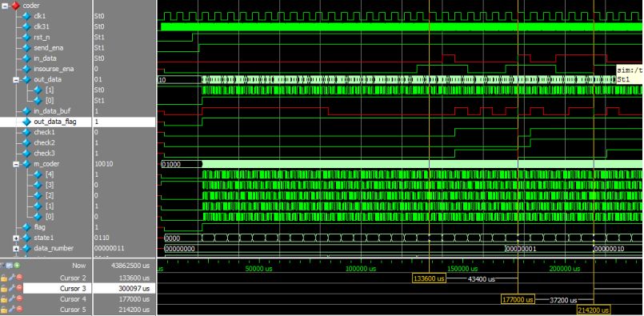Click the Cursor 3 time value field
Screen dimensions: 644x316
pyautogui.click(x=124, y=289)
